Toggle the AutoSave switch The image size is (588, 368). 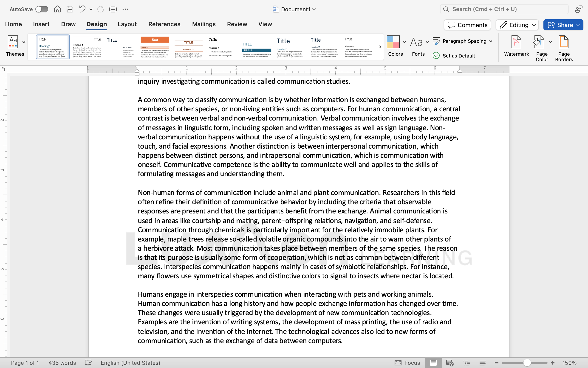click(x=42, y=9)
